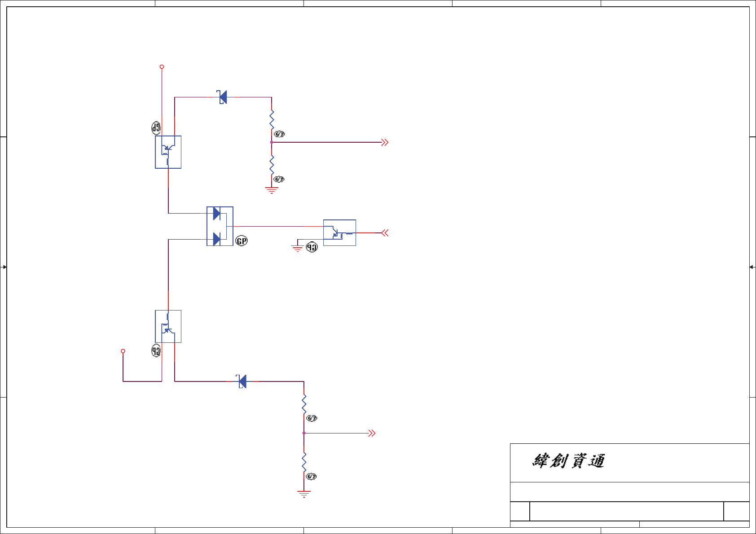The width and height of the screenshot is (756, 534).
Task: Select the top open-circle power terminal
Action: pos(162,67)
